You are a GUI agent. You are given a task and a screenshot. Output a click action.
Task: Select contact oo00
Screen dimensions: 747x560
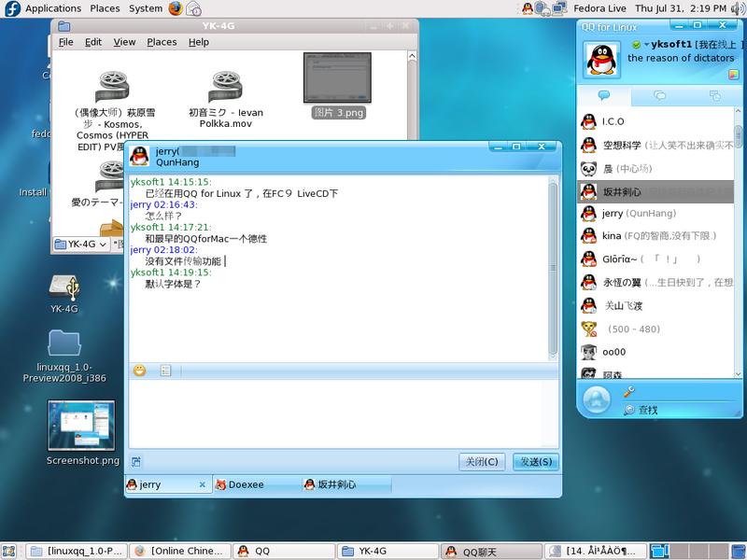click(x=656, y=352)
